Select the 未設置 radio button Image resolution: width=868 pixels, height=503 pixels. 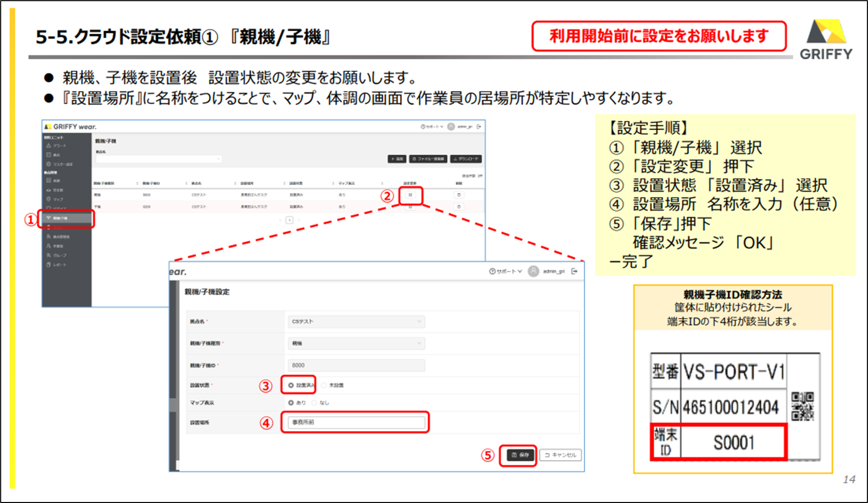324,385
